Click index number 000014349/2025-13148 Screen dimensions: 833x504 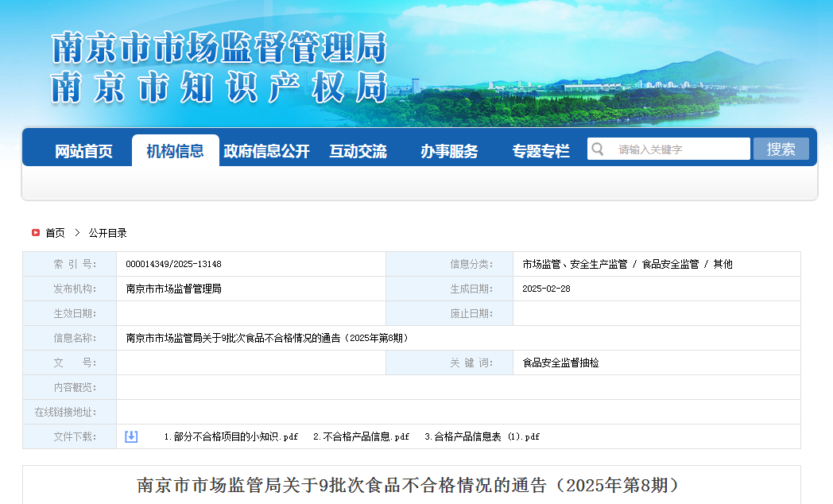[174, 264]
